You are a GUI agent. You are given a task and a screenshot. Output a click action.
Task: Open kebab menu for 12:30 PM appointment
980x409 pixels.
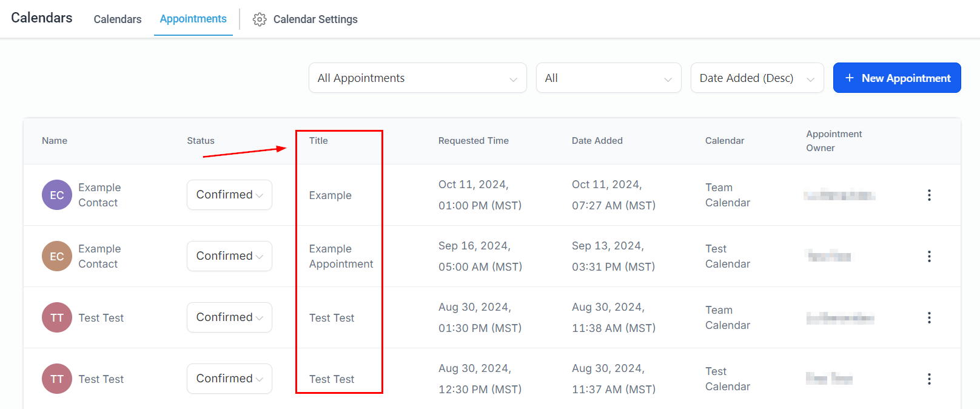point(928,379)
